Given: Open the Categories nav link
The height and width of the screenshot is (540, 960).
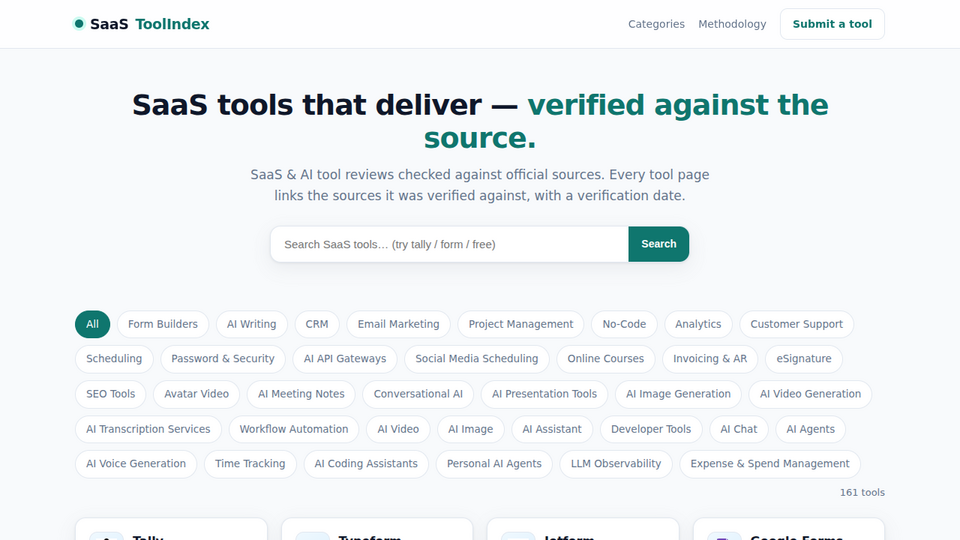Looking at the screenshot, I should pyautogui.click(x=656, y=24).
